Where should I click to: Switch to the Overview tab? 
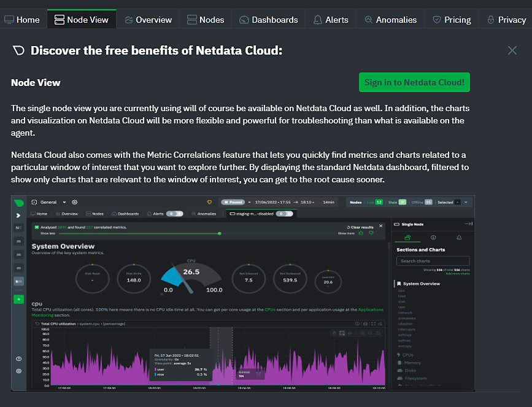(148, 20)
